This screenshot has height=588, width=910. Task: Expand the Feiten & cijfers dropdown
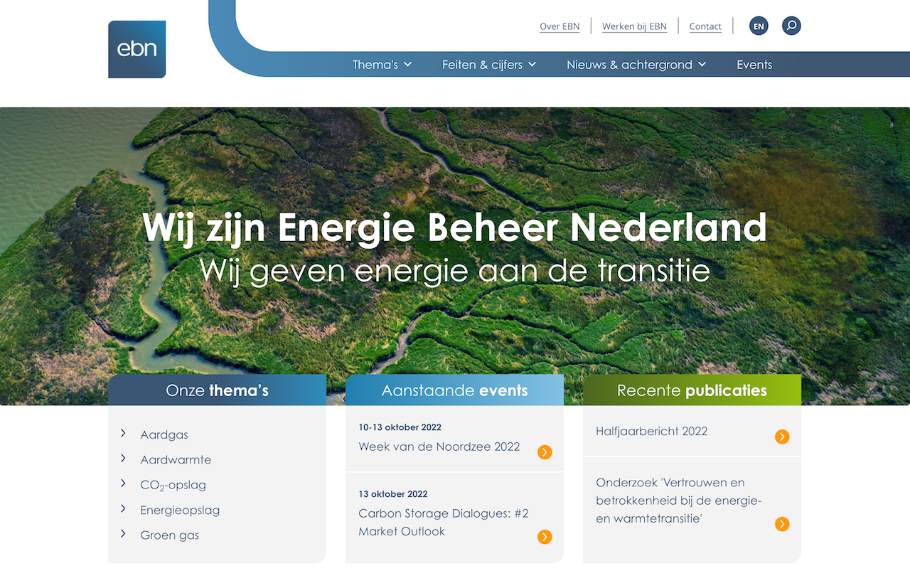coord(488,64)
